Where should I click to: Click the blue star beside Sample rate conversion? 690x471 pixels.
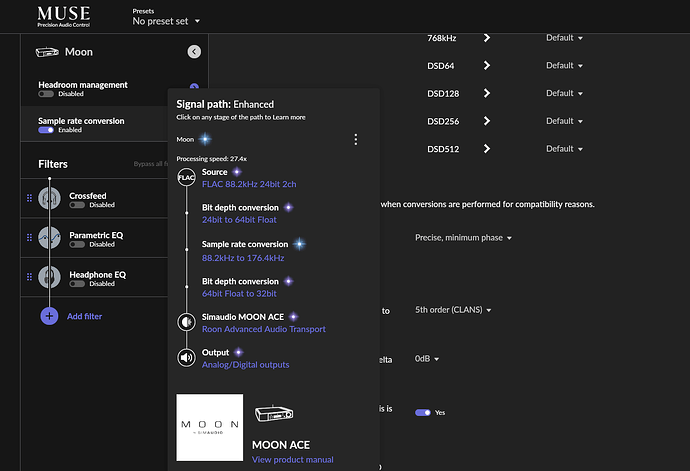299,244
